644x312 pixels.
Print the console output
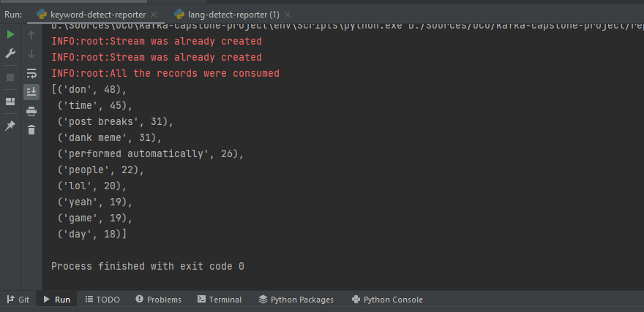coord(31,111)
